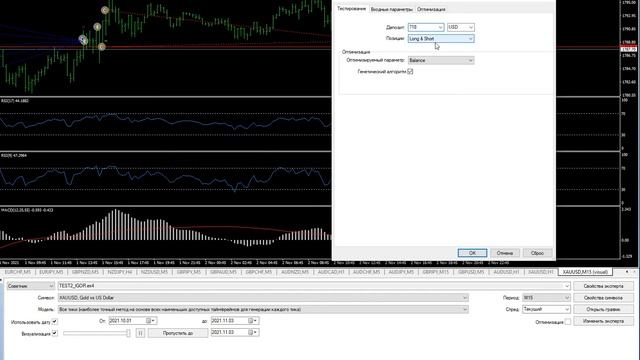The image size is (640, 360).
Task: Confirm the dialog with OK
Action: click(472, 253)
